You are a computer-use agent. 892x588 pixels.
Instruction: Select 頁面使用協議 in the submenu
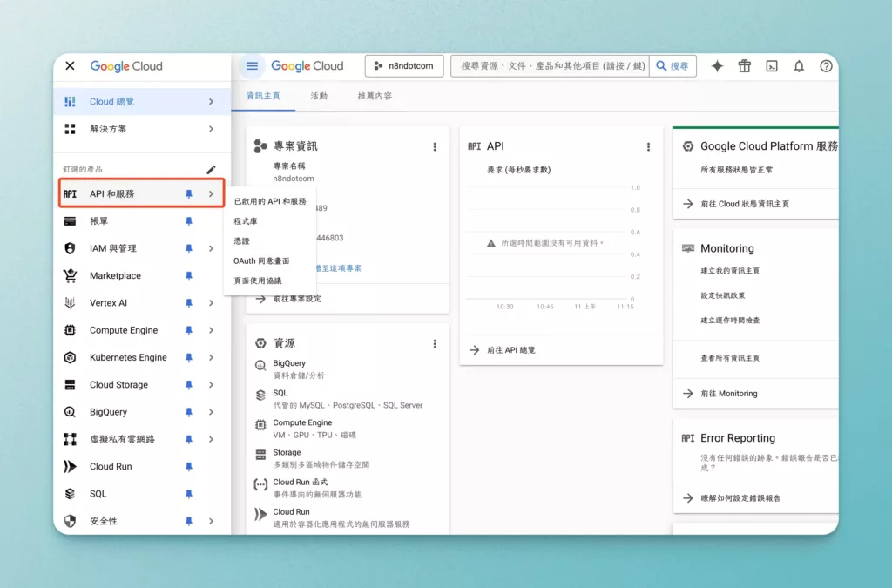point(258,280)
